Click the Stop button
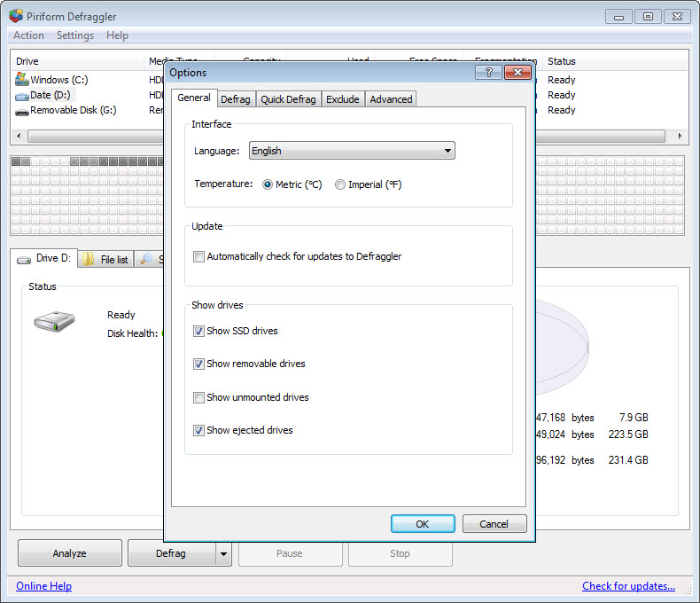The height and width of the screenshot is (603, 700). (x=400, y=553)
